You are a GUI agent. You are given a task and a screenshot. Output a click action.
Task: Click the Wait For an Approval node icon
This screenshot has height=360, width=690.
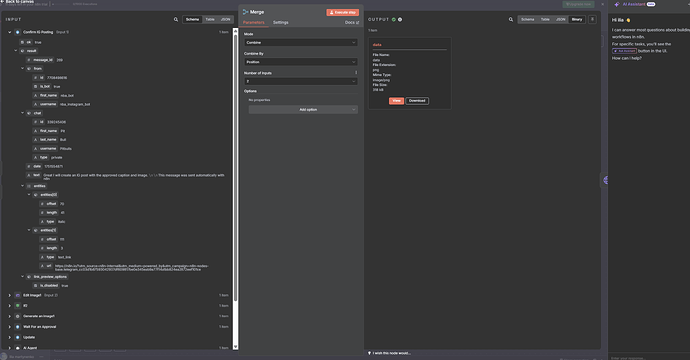click(18, 327)
